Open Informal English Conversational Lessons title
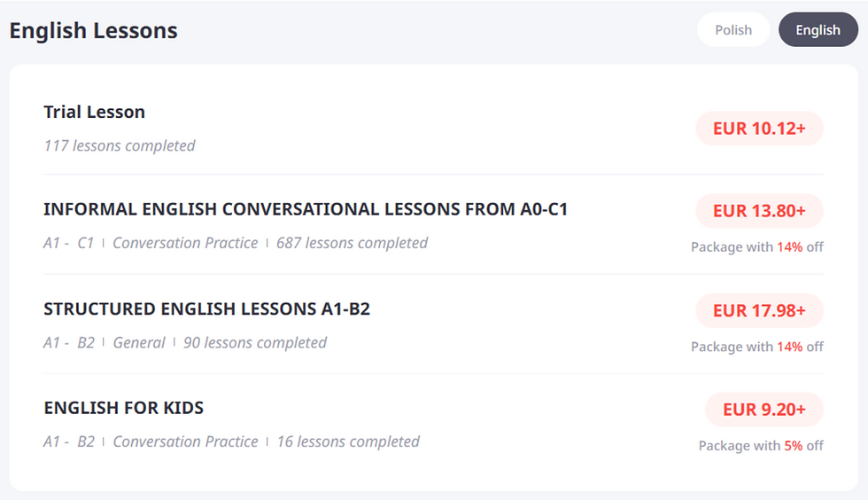The width and height of the screenshot is (868, 500). tap(306, 209)
